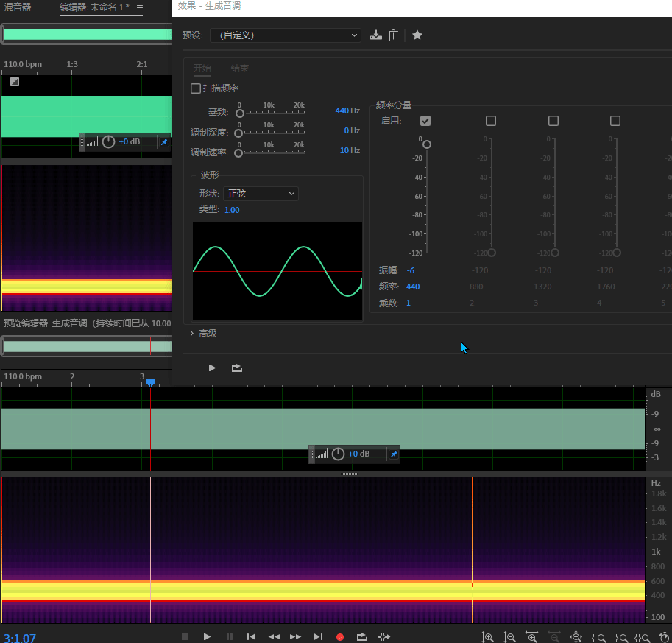Click the 基频 base frequency slider handle
The height and width of the screenshot is (643, 672).
point(240,113)
